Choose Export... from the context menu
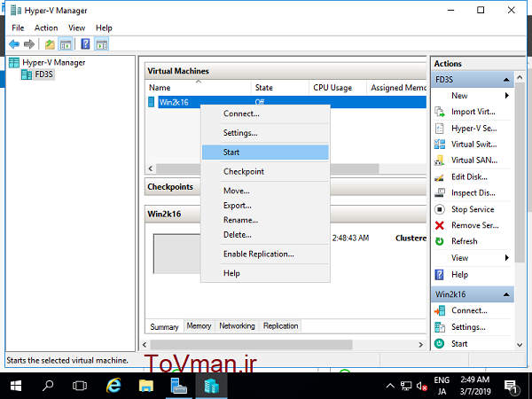Screen dimensions: 532x399 265,206
